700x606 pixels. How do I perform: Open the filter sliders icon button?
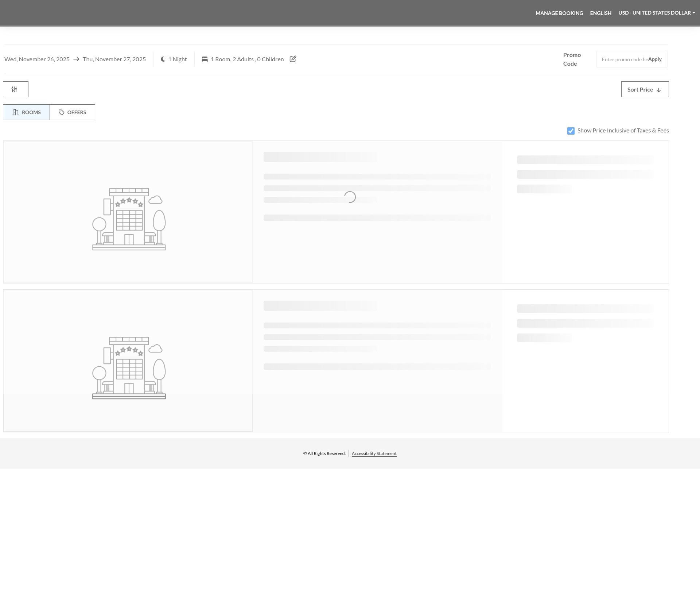pos(16,89)
